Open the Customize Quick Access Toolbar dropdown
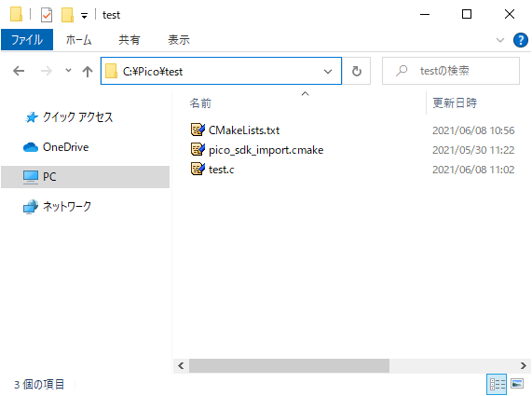The height and width of the screenshot is (396, 532). point(84,15)
